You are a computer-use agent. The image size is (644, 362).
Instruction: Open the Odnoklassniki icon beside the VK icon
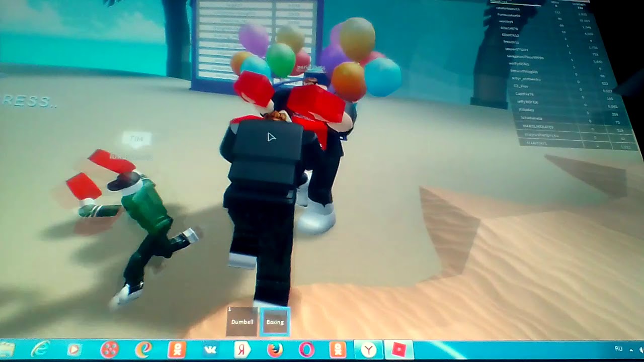coord(177,349)
